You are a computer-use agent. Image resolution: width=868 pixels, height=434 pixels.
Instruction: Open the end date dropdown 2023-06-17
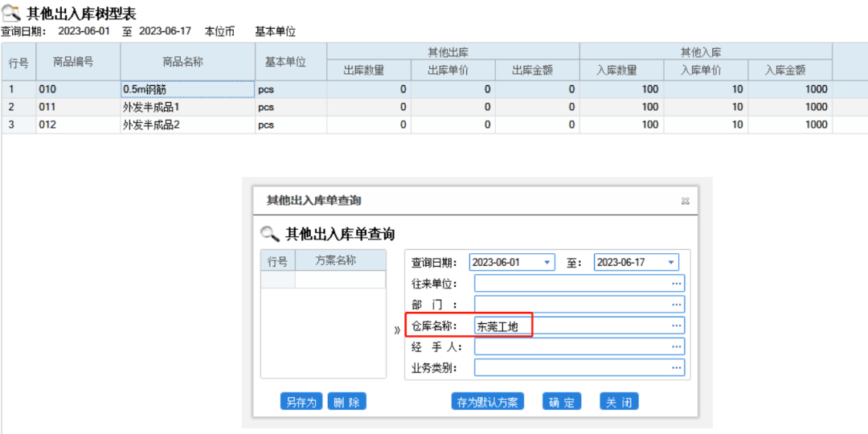point(670,263)
